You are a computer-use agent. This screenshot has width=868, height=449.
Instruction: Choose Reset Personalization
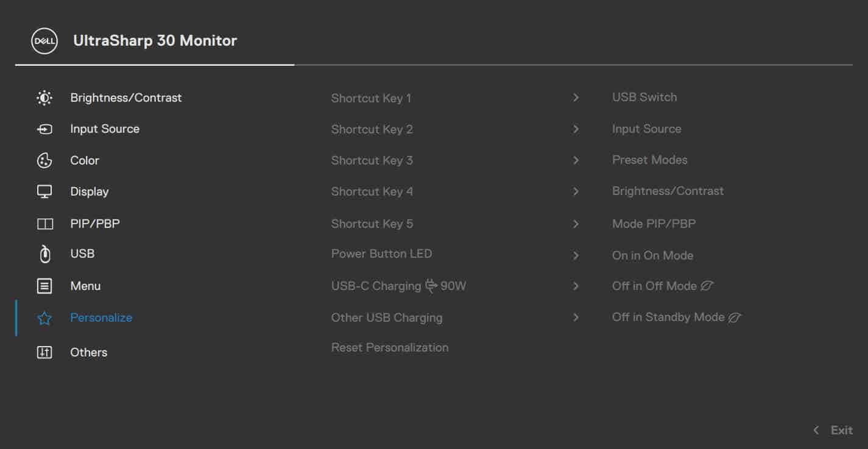(390, 348)
